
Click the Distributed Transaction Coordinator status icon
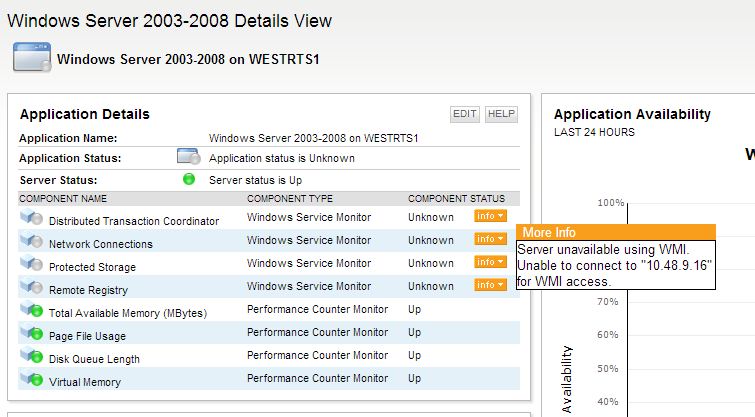(31, 218)
